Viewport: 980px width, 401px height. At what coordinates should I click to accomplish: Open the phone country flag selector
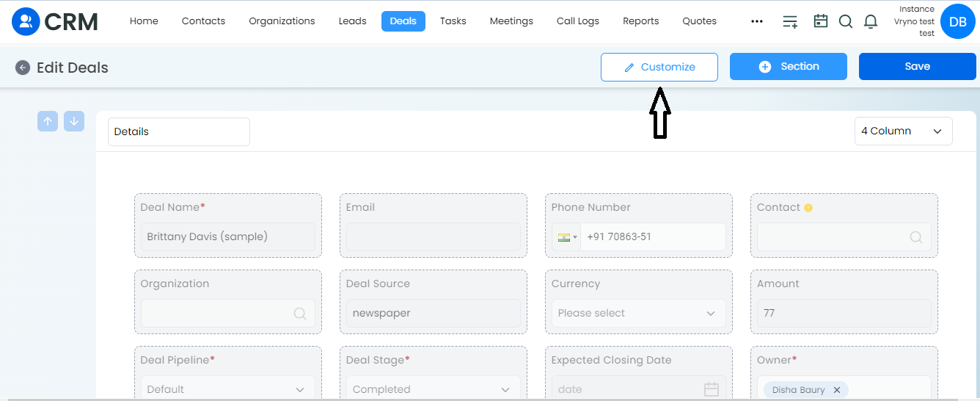tap(566, 236)
